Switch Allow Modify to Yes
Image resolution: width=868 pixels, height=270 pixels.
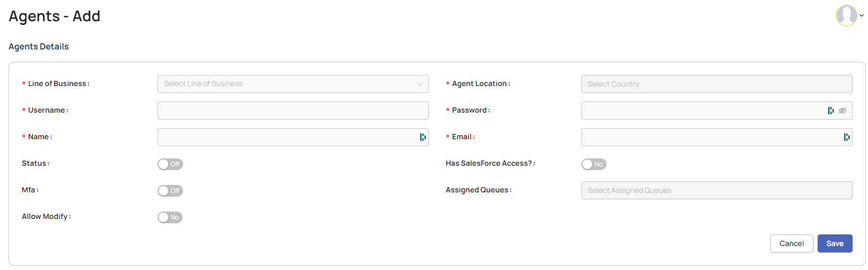coord(170,217)
